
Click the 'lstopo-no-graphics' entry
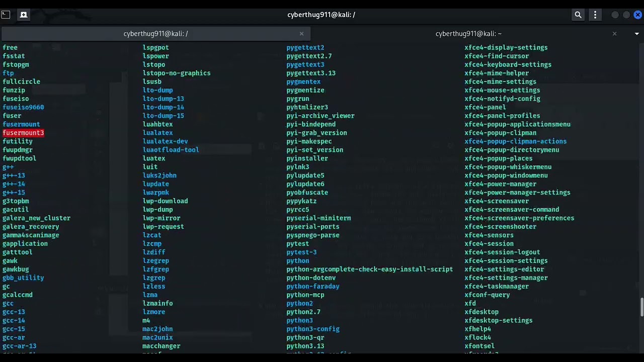point(177,73)
